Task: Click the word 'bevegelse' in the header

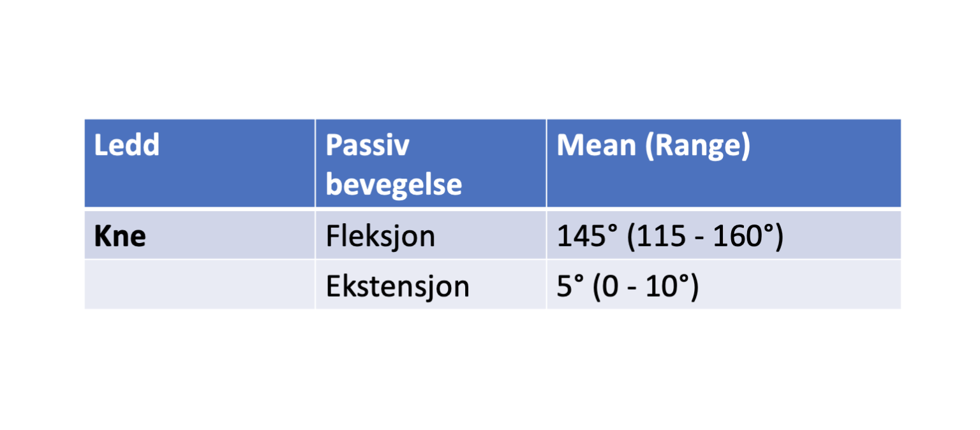Action: 394,184
